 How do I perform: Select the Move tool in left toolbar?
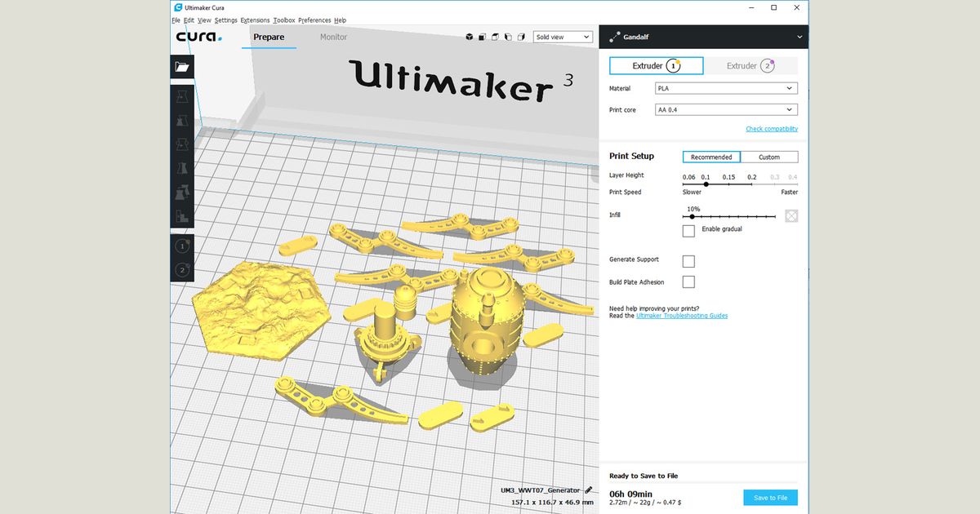click(182, 97)
